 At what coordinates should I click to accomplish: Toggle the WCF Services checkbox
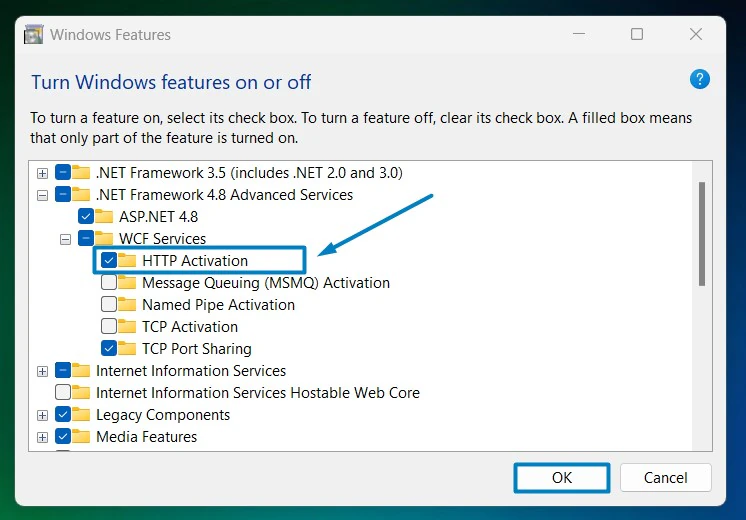coord(86,238)
